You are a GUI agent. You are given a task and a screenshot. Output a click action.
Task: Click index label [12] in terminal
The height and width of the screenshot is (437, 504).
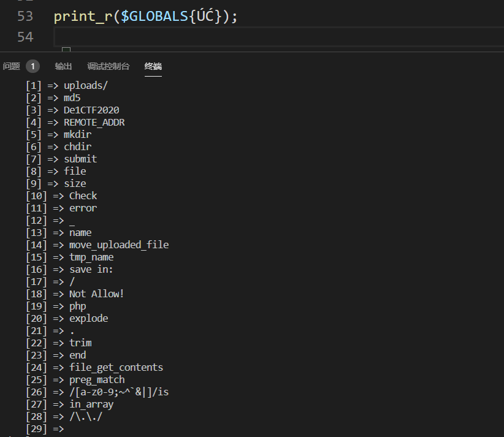pyautogui.click(x=36, y=221)
